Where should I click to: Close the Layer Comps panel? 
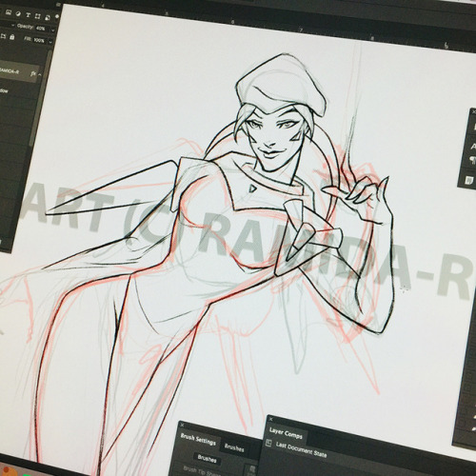tap(270, 419)
